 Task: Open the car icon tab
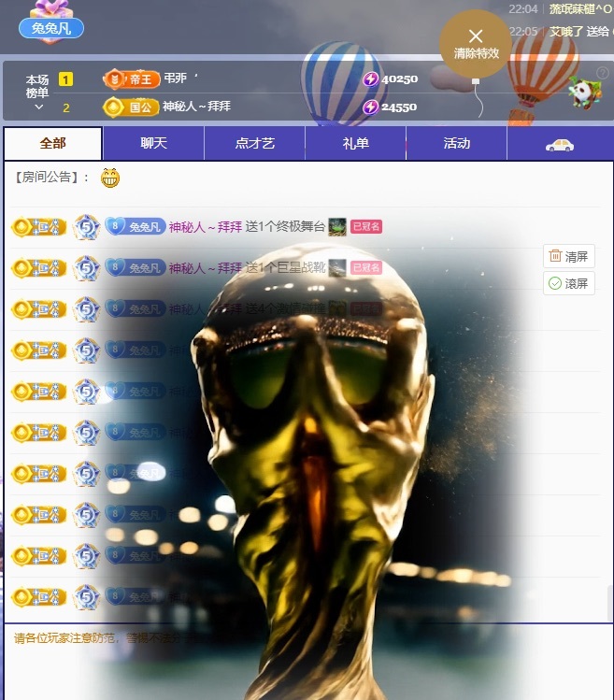click(560, 145)
